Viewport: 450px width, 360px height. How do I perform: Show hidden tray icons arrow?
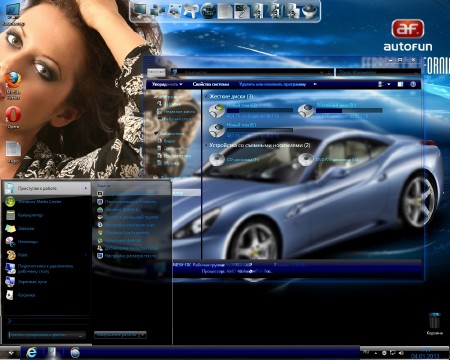[x=376, y=353]
